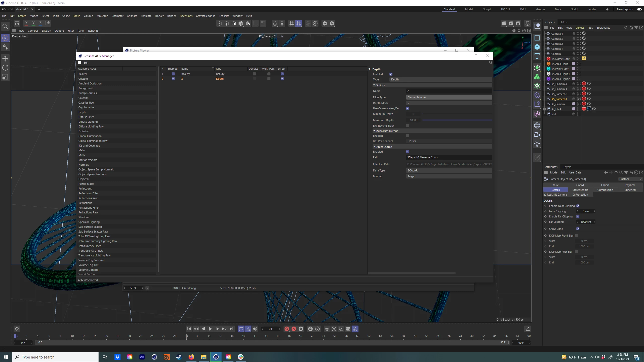Select the Rotate tool in left toolbar

[x=5, y=68]
